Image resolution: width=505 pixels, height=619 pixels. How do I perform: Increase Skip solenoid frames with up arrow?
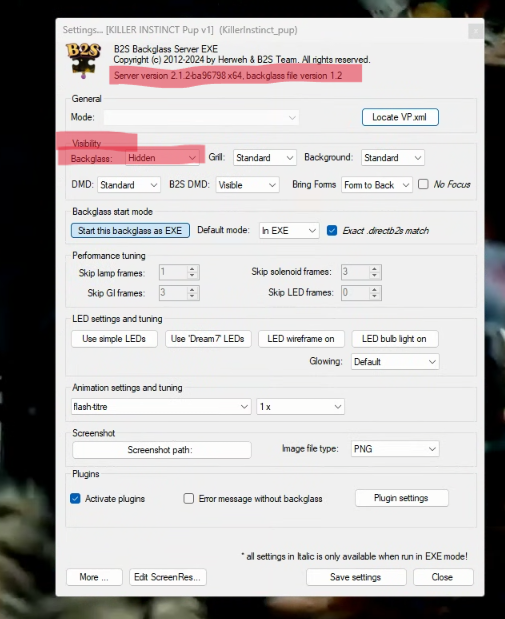point(374,268)
